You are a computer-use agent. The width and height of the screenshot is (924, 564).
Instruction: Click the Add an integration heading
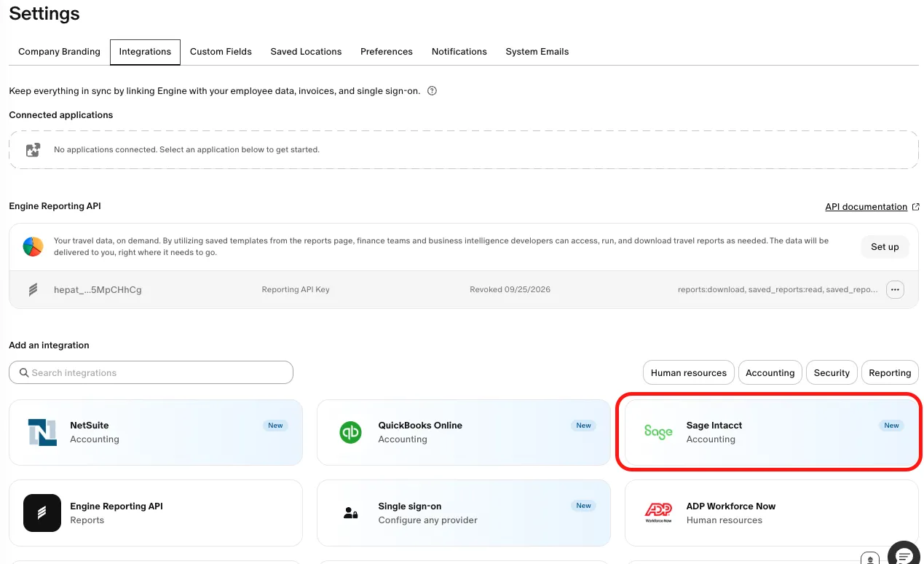[49, 345]
